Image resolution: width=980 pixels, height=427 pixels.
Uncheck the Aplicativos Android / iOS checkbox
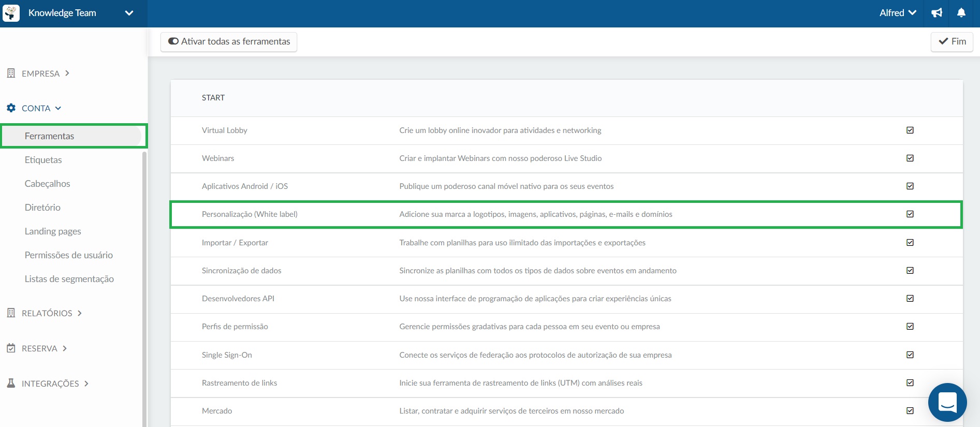(x=910, y=186)
